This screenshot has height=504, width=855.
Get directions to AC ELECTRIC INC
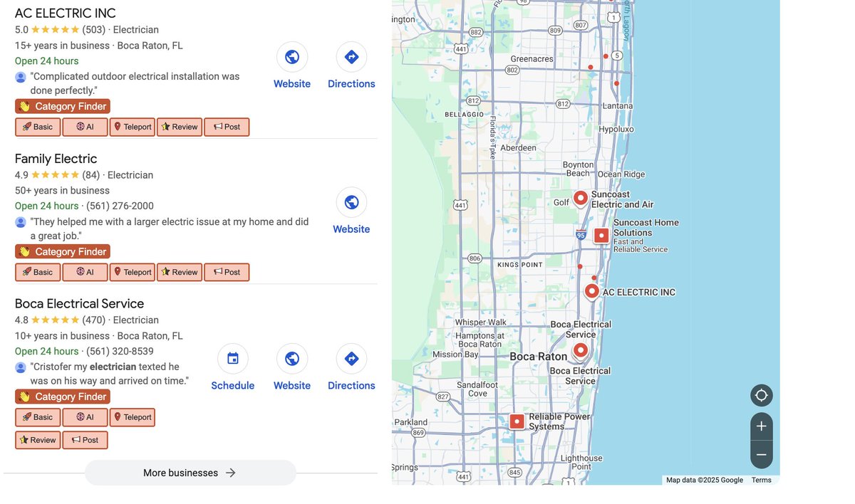[x=351, y=57]
